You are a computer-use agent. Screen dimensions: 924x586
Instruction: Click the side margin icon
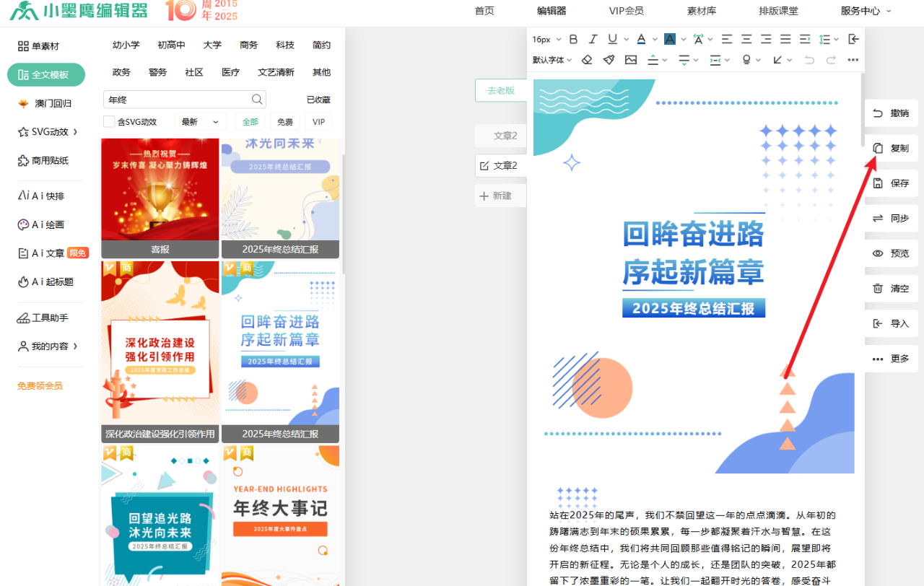715,60
